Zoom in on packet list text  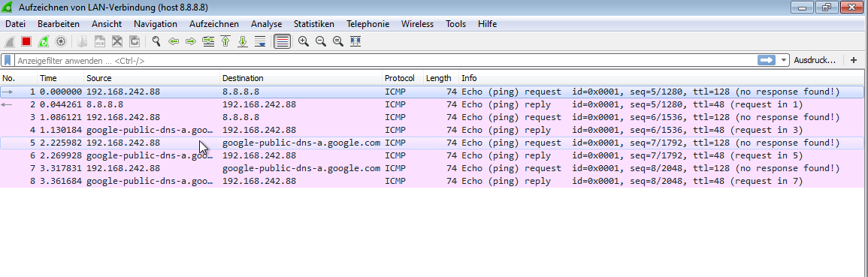point(304,41)
